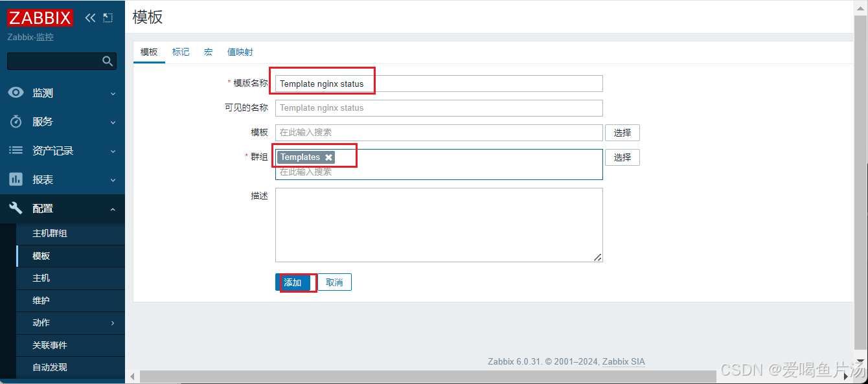Open the 维护 menu item
The image size is (868, 384).
[x=71, y=300]
